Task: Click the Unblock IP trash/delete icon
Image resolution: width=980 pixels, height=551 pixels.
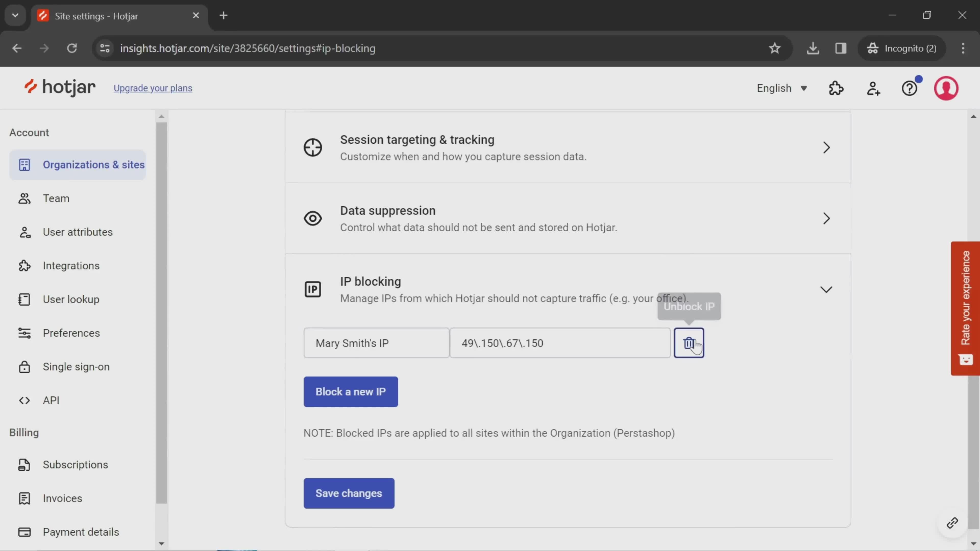Action: point(689,343)
